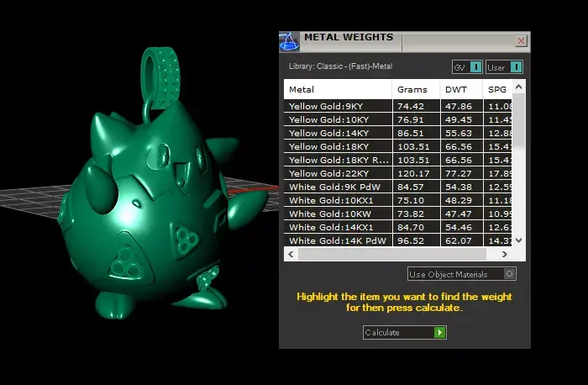Image resolution: width=588 pixels, height=385 pixels.
Task: Click the Calculate button
Action: point(405,333)
